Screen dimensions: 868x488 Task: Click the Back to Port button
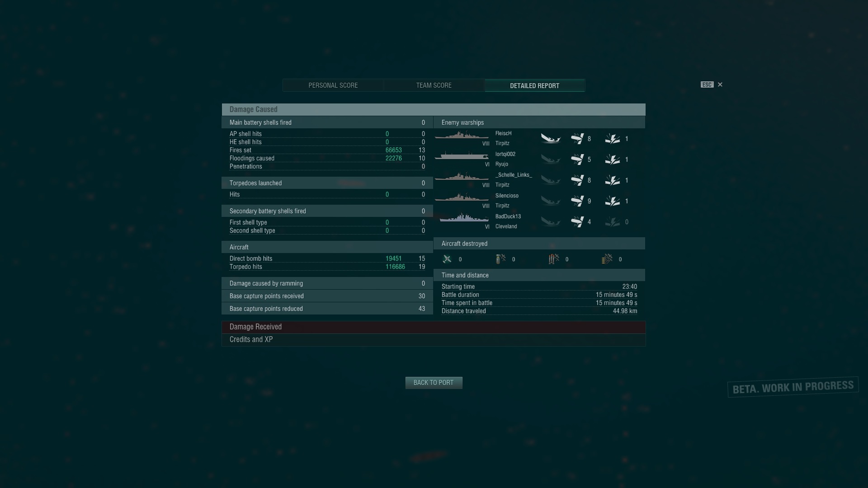pyautogui.click(x=434, y=383)
